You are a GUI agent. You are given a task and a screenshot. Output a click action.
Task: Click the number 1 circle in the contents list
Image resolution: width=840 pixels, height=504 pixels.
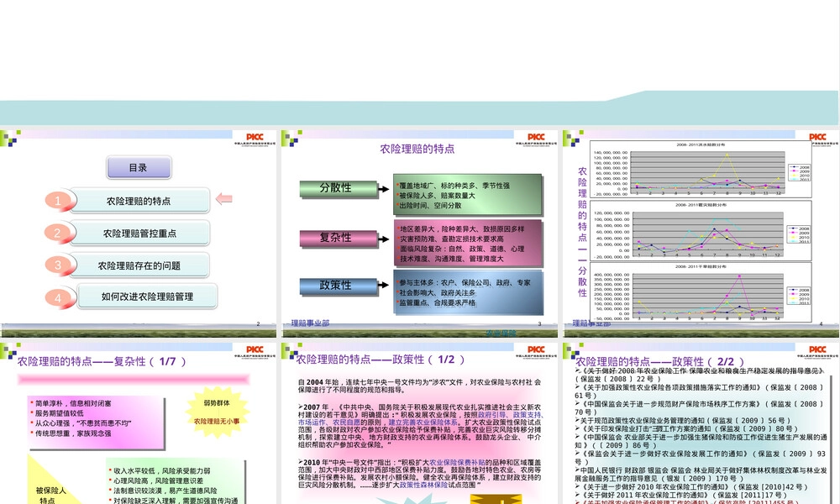pos(59,201)
